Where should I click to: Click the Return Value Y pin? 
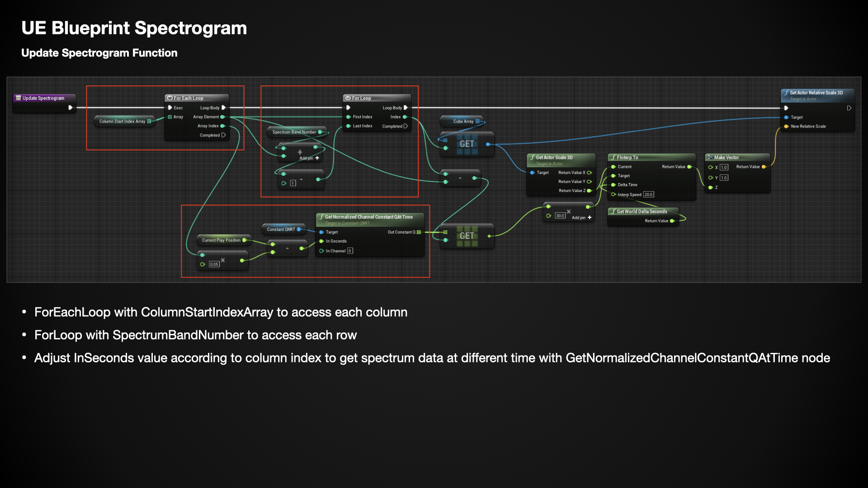click(589, 182)
